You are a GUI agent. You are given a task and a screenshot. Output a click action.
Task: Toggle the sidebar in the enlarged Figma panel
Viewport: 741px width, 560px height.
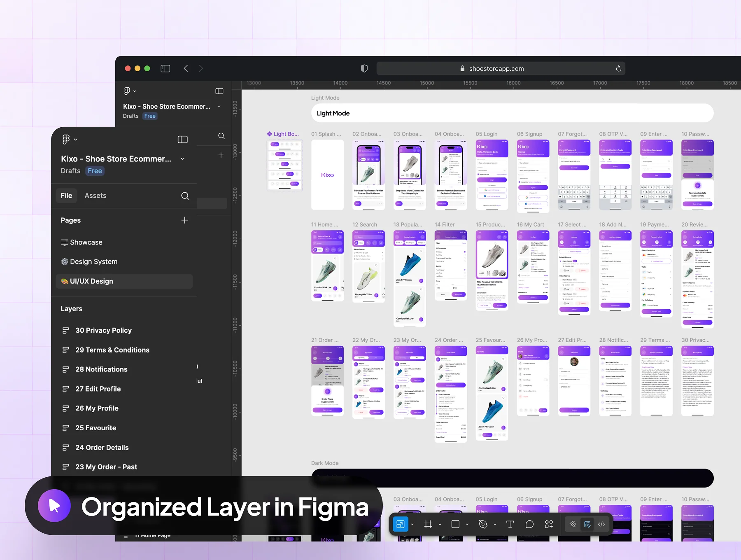point(183,140)
